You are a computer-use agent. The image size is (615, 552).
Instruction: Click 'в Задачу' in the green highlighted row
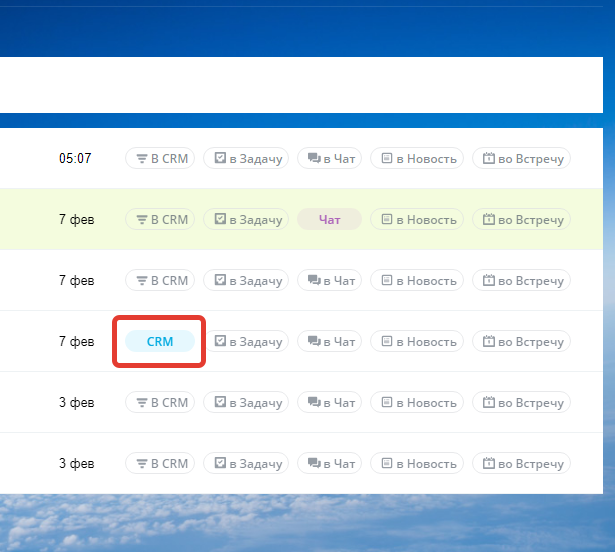(x=246, y=219)
